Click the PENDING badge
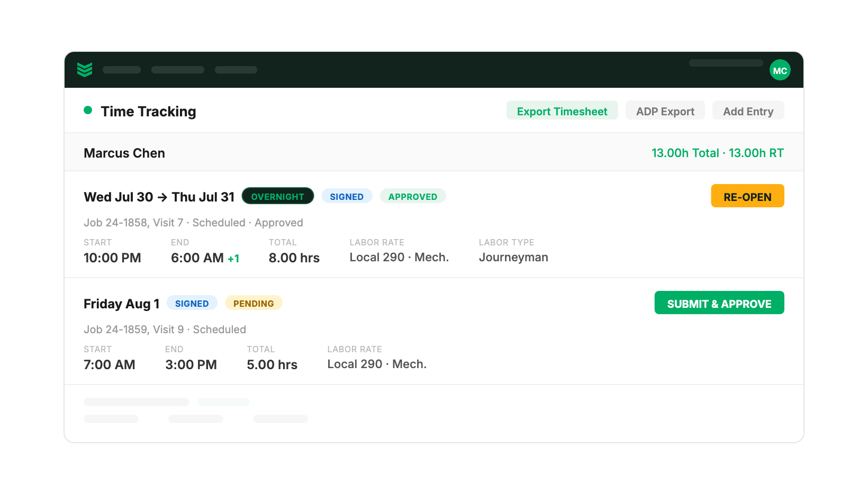The image size is (868, 494). point(254,303)
